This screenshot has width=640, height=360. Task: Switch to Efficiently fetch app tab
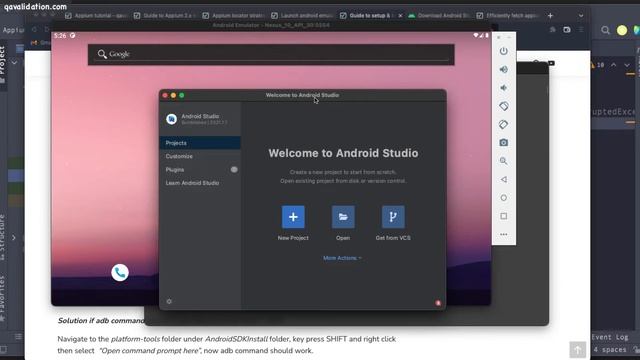pyautogui.click(x=508, y=16)
